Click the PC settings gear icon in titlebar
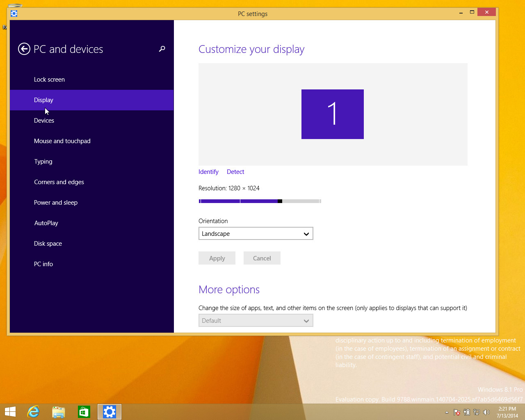This screenshot has width=525, height=420. click(x=14, y=14)
